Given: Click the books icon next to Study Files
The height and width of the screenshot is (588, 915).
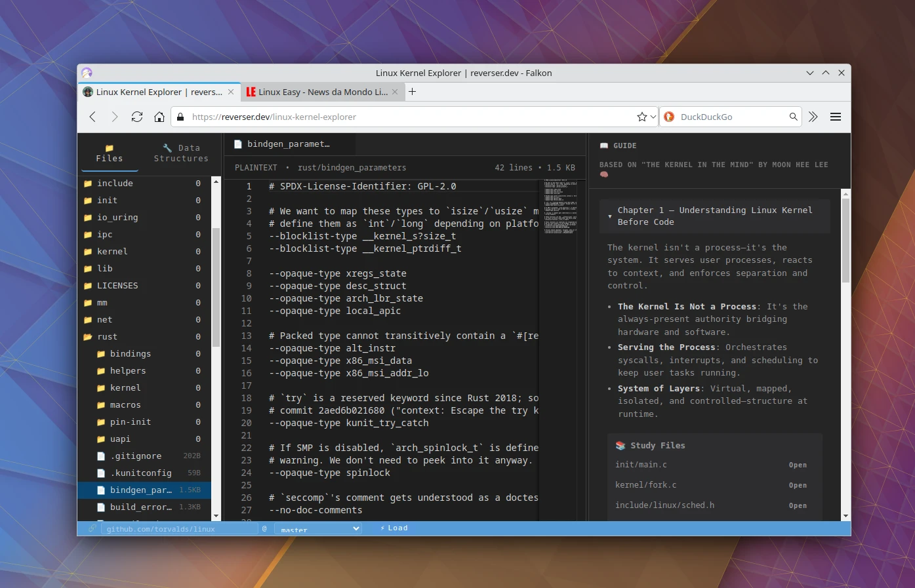Looking at the screenshot, I should [620, 445].
